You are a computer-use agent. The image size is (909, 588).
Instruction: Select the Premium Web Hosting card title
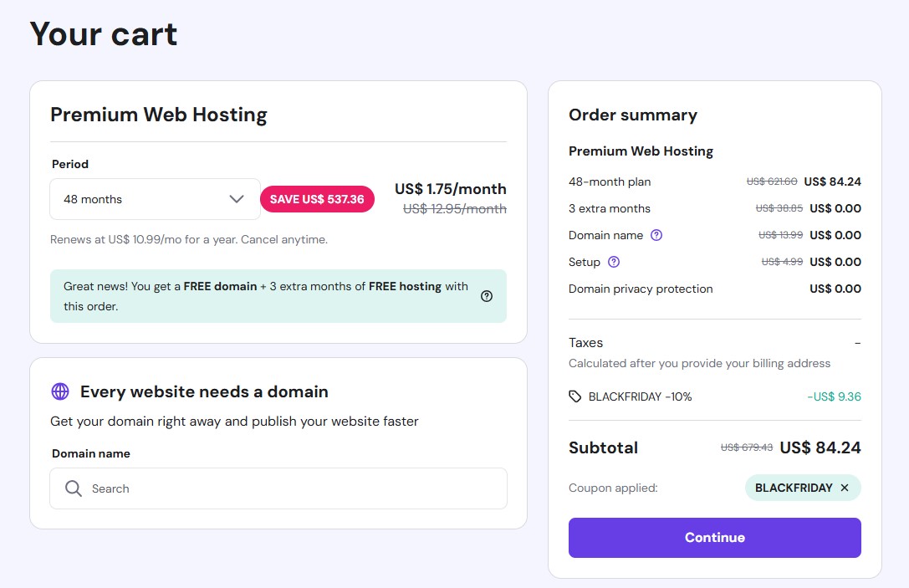pyautogui.click(x=159, y=115)
